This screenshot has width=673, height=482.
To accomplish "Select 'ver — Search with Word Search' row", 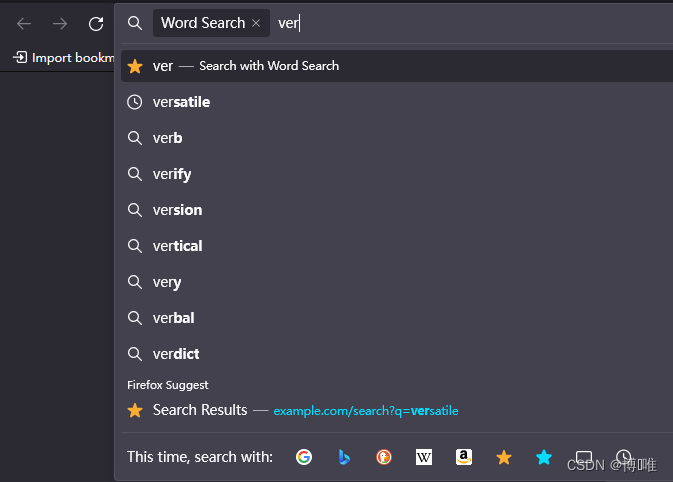I will point(397,66).
